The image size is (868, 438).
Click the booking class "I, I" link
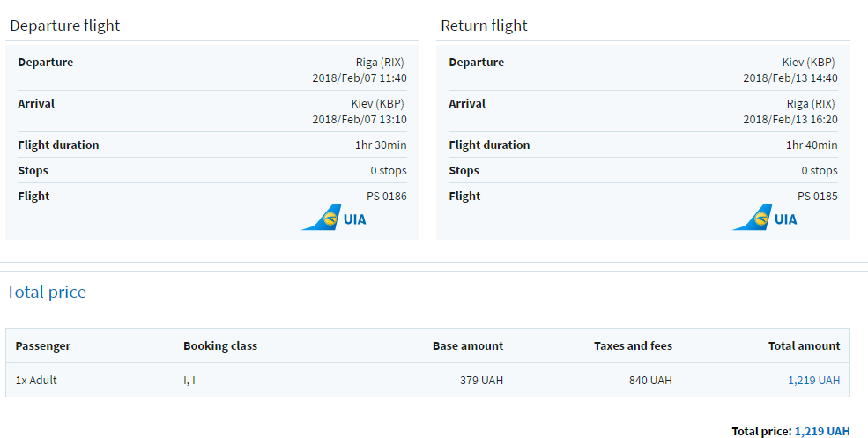189,381
